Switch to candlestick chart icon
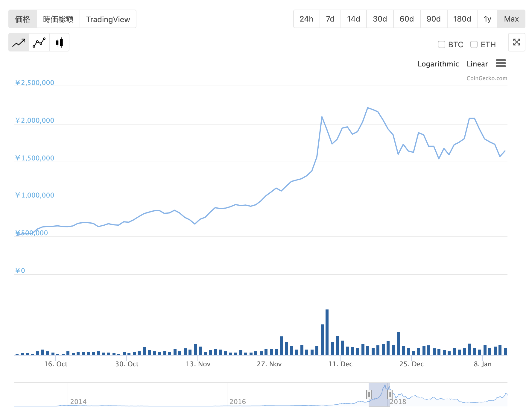 [x=59, y=42]
